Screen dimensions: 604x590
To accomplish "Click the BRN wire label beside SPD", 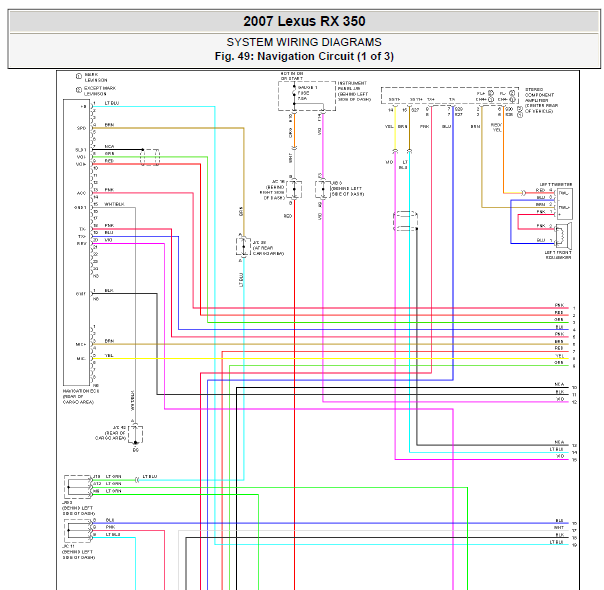I will [109, 125].
